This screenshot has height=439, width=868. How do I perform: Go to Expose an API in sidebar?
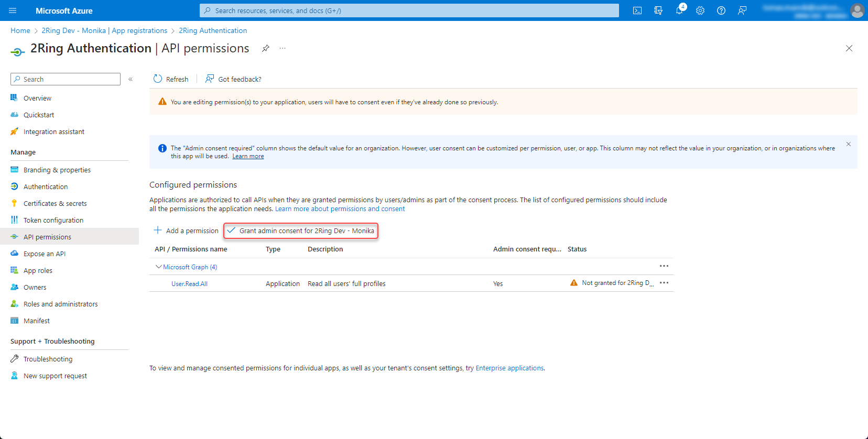point(45,254)
